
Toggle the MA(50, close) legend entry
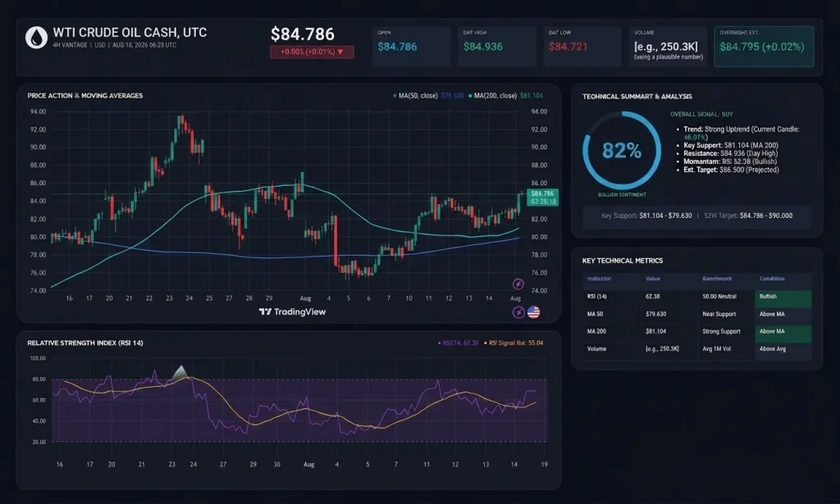click(428, 96)
